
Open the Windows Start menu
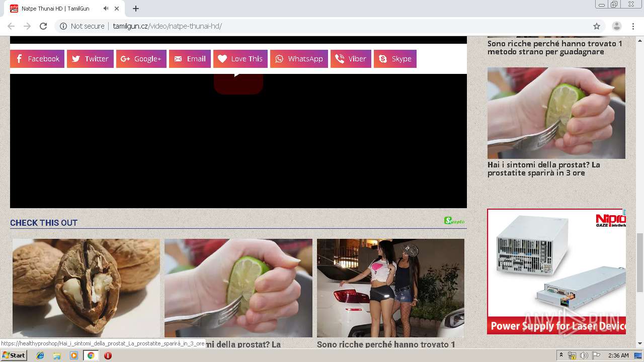[x=14, y=355]
